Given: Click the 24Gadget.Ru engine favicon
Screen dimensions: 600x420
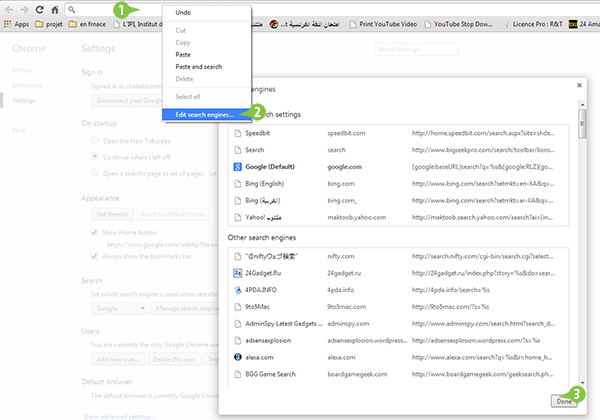Looking at the screenshot, I should [x=238, y=273].
